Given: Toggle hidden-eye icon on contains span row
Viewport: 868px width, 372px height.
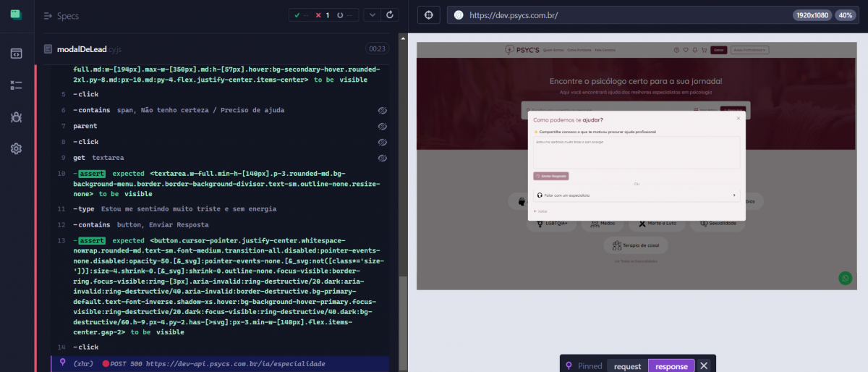Looking at the screenshot, I should coord(382,110).
